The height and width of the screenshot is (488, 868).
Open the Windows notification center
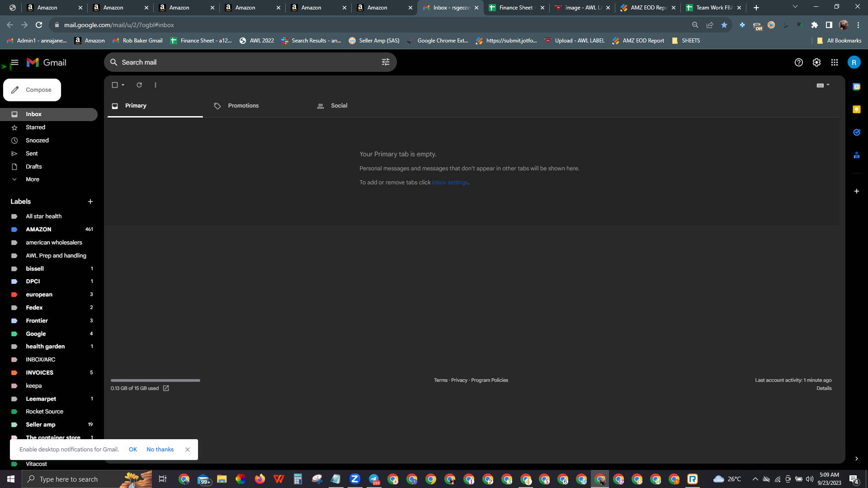click(854, 479)
